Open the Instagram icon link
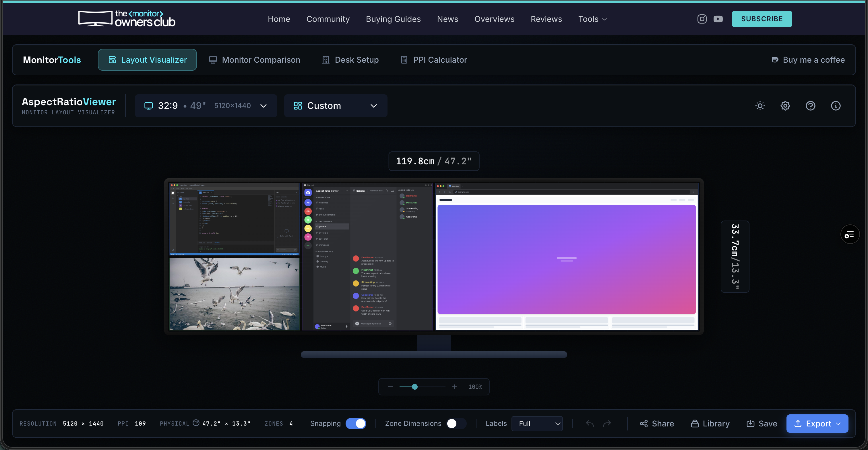 [x=702, y=19]
